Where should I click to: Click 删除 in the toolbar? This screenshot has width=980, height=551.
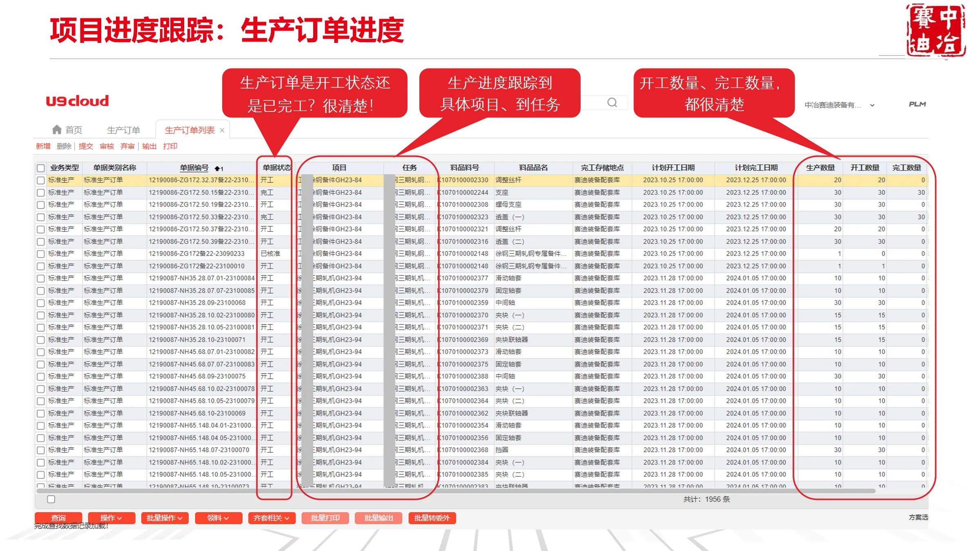point(64,146)
